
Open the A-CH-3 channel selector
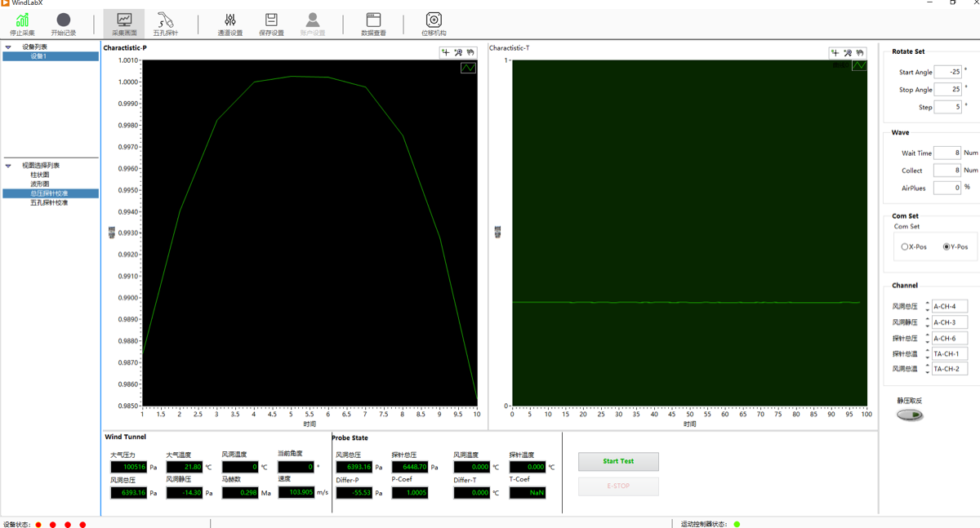pyautogui.click(x=950, y=322)
